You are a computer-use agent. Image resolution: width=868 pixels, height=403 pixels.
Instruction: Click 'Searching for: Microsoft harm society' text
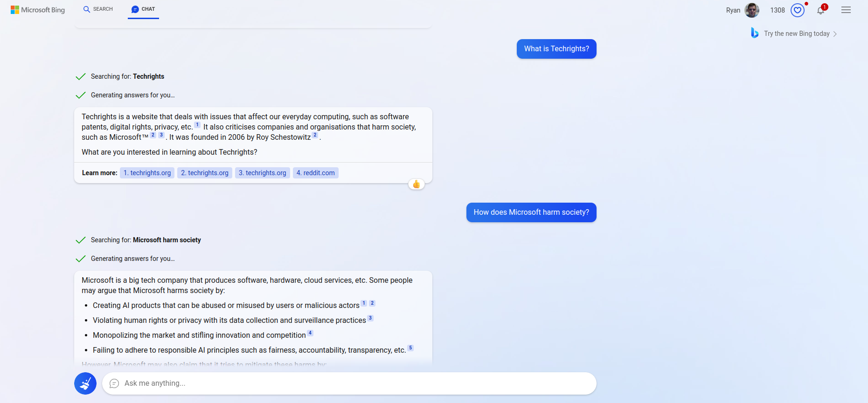[146, 240]
